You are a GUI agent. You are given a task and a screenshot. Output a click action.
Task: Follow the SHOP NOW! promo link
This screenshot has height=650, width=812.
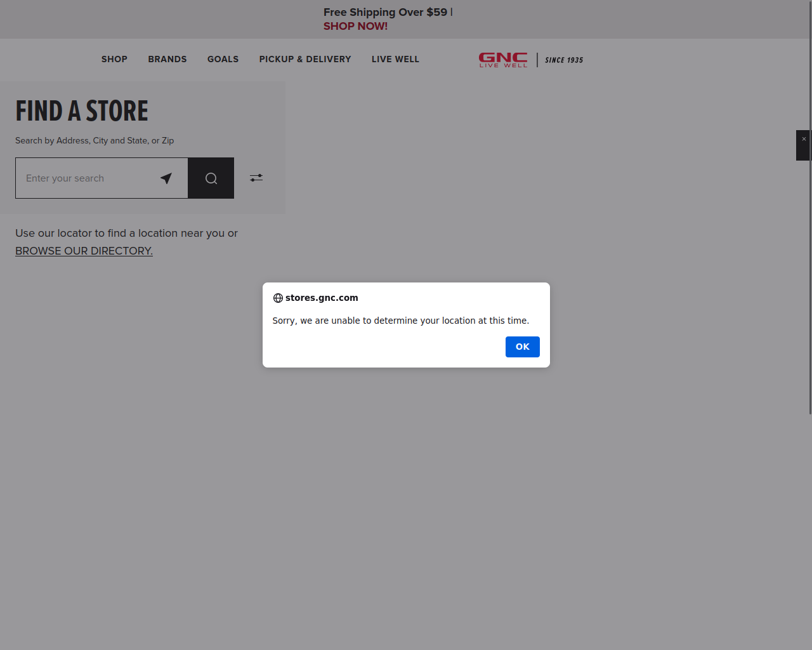pyautogui.click(x=355, y=26)
